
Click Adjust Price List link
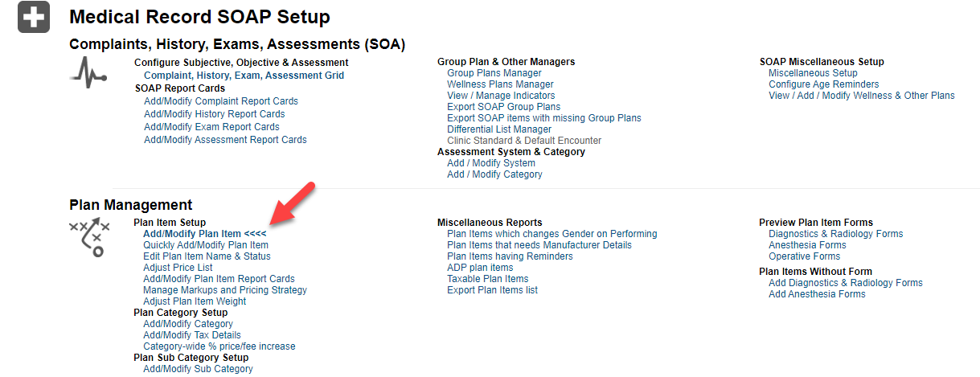pos(178,268)
